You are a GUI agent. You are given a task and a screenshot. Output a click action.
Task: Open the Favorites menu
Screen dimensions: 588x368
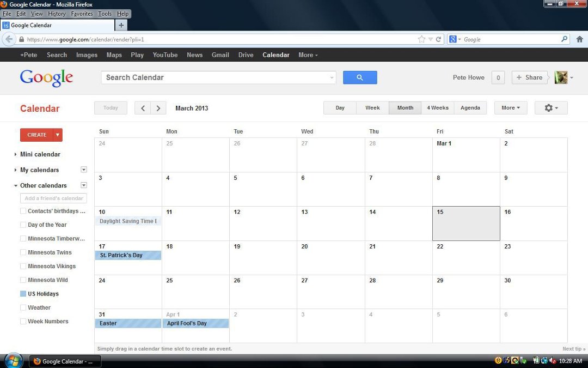82,14
